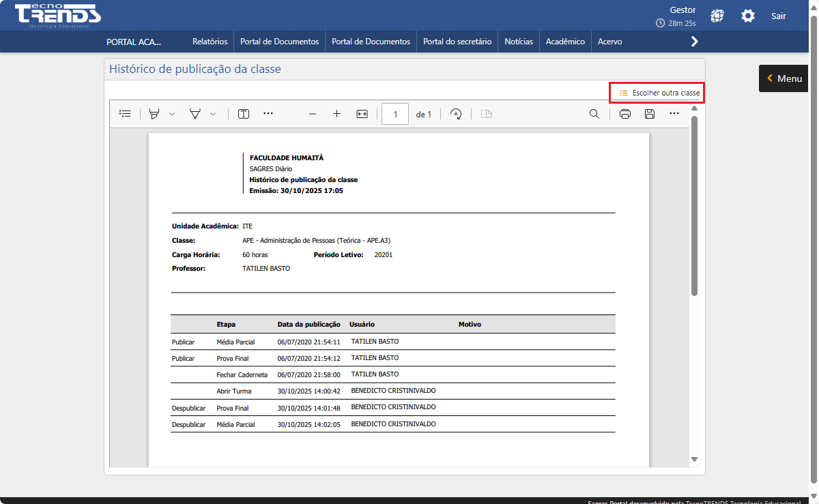819x504 pixels.
Task: Open the Relatórios menu item
Action: click(210, 42)
